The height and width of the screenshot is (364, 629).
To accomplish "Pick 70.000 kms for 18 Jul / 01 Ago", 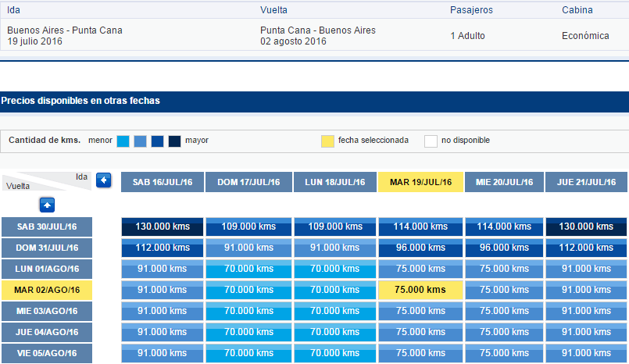I will pyautogui.click(x=335, y=269).
